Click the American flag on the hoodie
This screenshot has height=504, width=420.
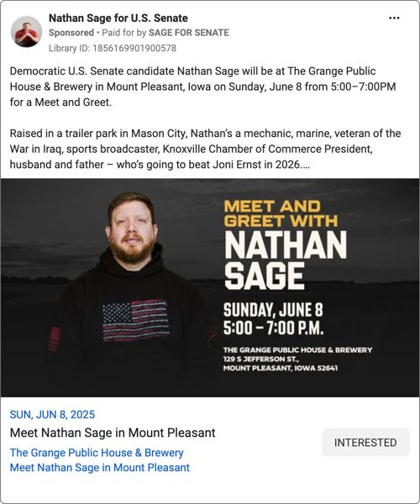click(x=135, y=321)
